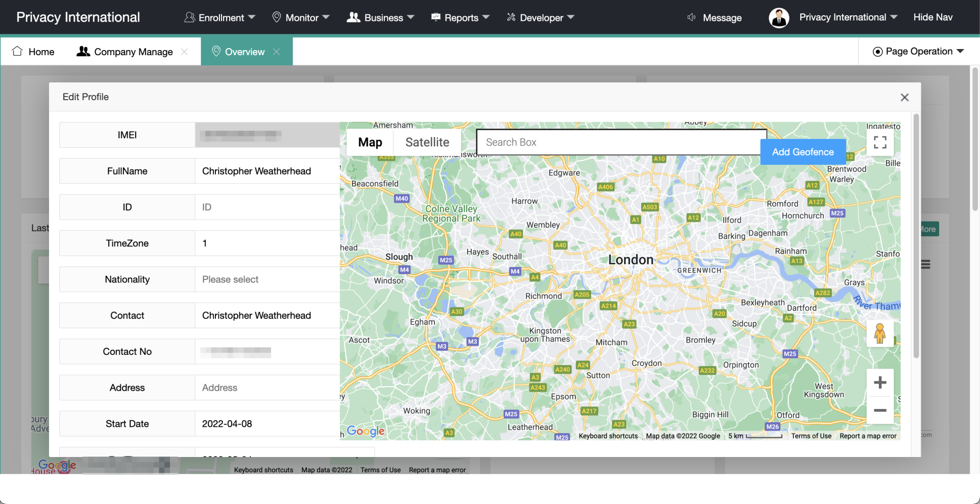Viewport: 980px width, 504px height.
Task: Click the user avatar in top bar
Action: 778,17
